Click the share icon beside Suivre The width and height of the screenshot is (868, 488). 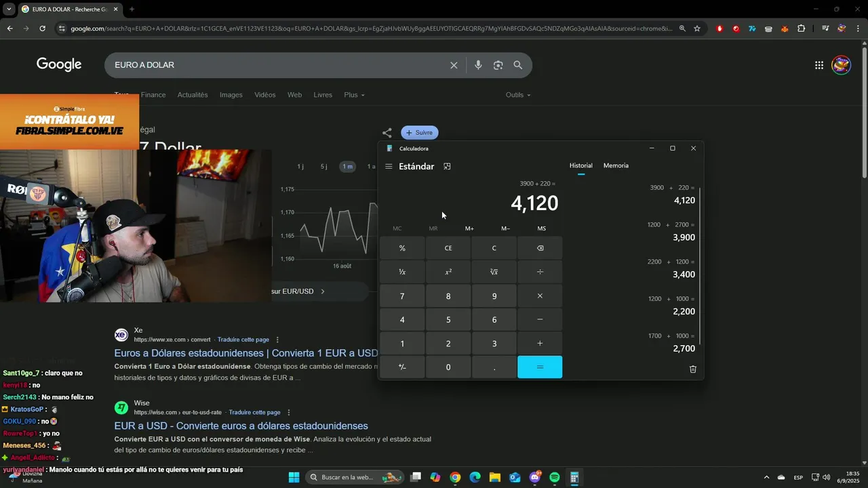coord(387,133)
